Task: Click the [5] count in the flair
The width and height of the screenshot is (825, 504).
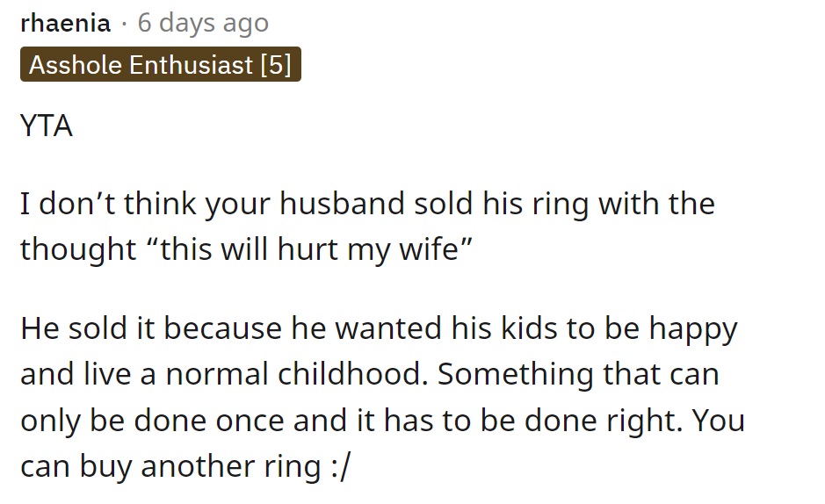Action: point(276,65)
